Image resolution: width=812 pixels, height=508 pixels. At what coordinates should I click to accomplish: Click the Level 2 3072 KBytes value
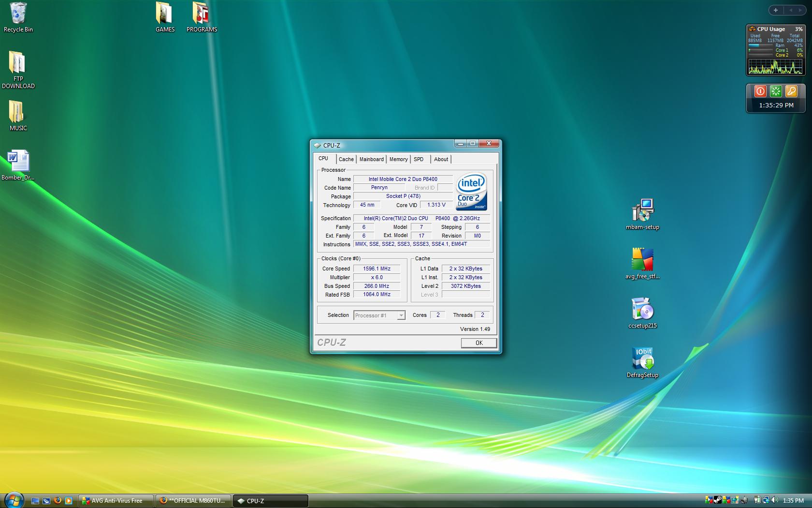click(466, 286)
